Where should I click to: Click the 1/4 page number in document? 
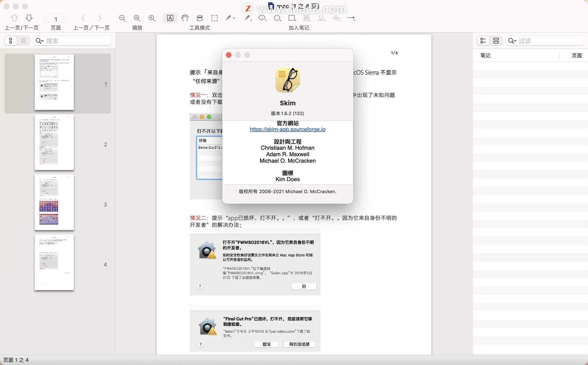tap(394, 53)
